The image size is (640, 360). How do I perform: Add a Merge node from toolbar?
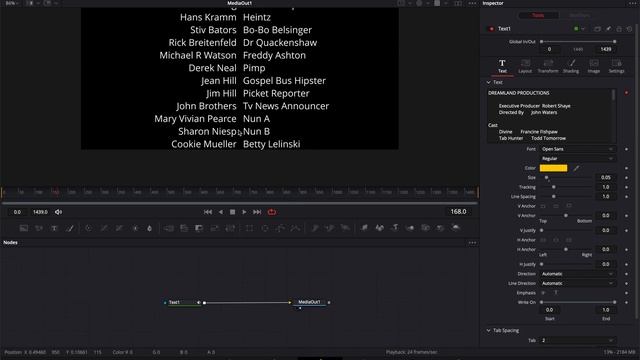(168, 228)
